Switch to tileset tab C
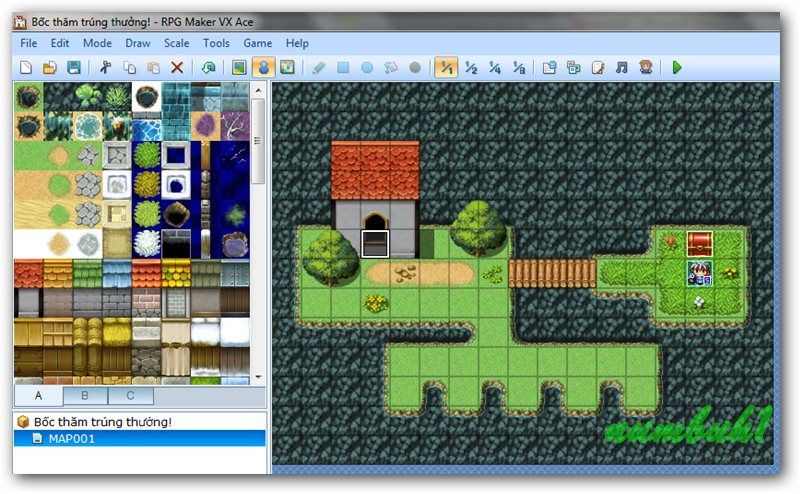The width and height of the screenshot is (800, 494). pyautogui.click(x=131, y=396)
